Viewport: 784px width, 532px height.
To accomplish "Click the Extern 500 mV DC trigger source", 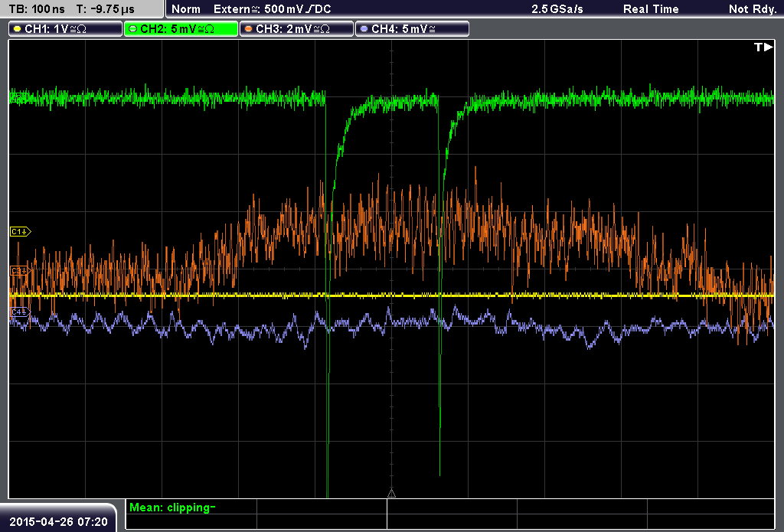I will coord(273,9).
